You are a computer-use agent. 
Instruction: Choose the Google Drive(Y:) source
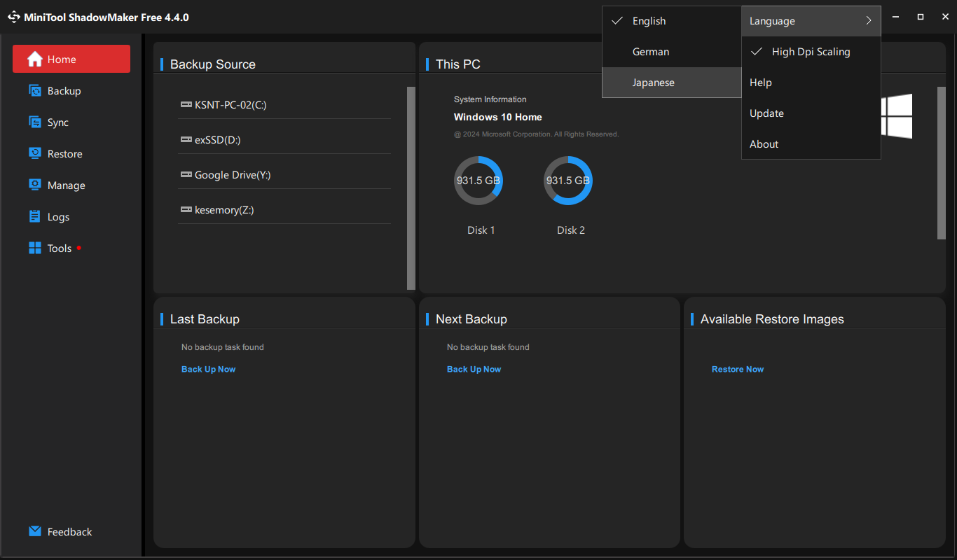[x=233, y=175]
